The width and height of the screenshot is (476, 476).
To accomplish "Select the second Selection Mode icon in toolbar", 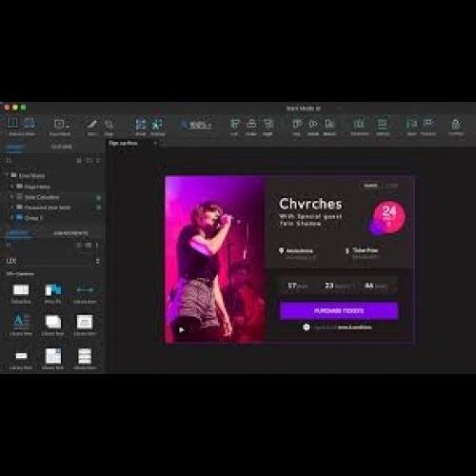I will pos(30,123).
